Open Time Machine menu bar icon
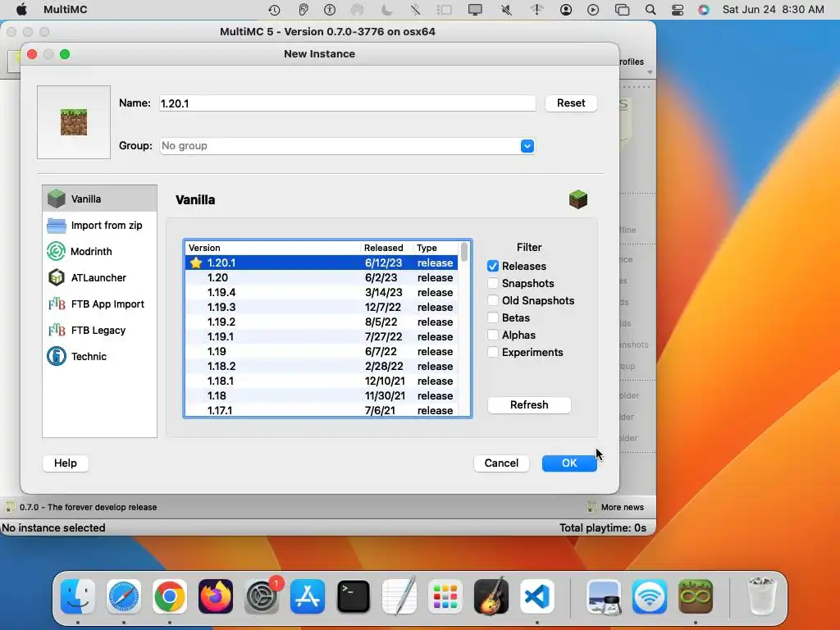This screenshot has height=630, width=840. 274,10
